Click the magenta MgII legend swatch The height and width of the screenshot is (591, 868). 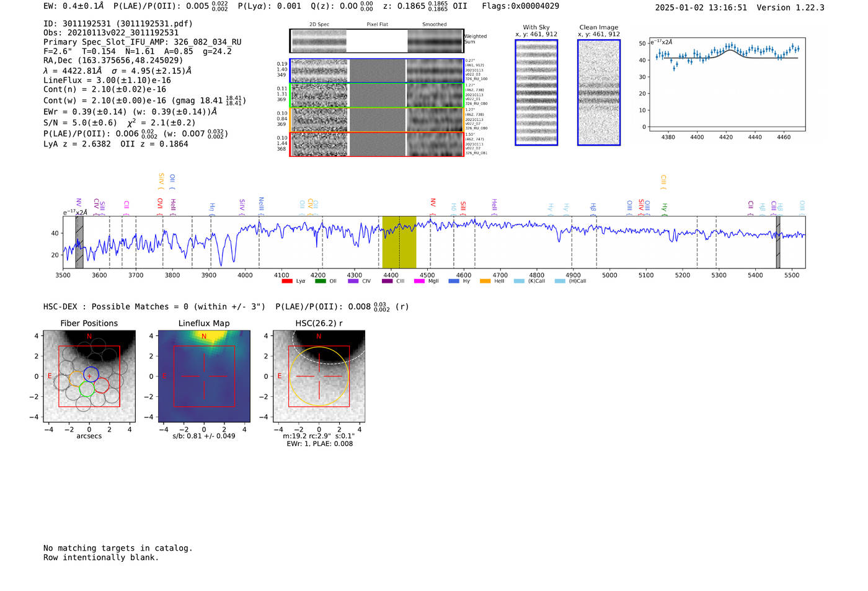(x=419, y=282)
